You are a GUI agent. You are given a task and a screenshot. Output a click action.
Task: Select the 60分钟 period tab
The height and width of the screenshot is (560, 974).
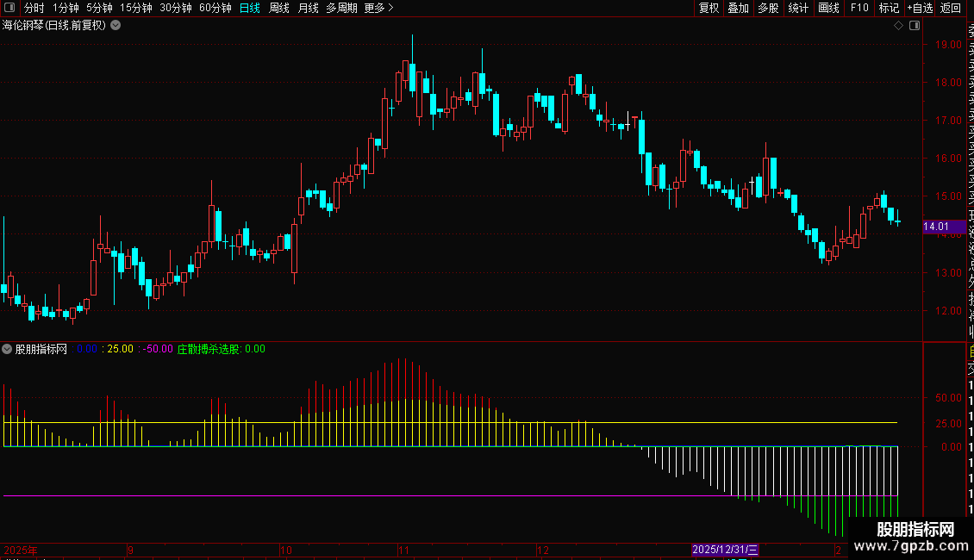(215, 8)
